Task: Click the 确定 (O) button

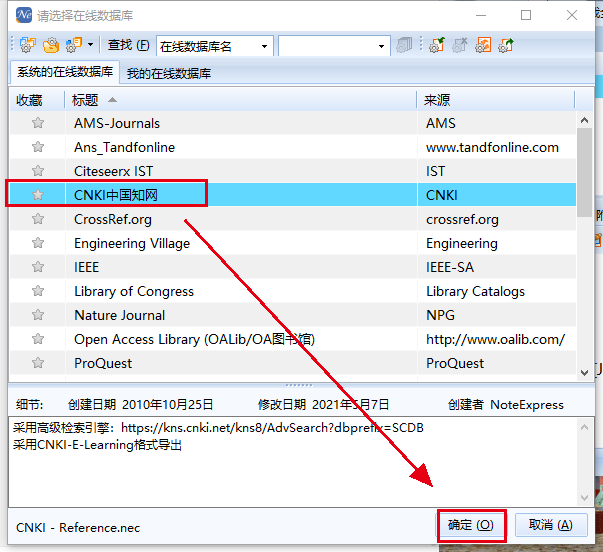Action: click(x=471, y=525)
